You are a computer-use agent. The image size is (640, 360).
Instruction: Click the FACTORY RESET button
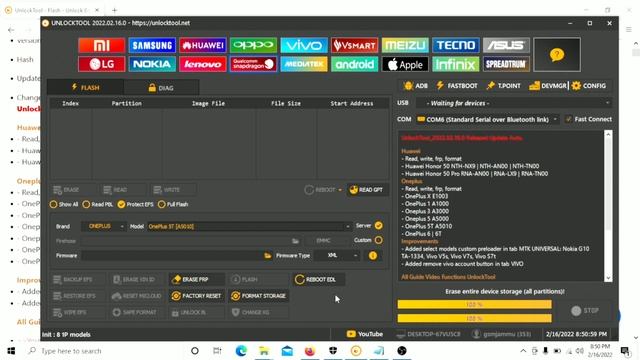(x=196, y=296)
